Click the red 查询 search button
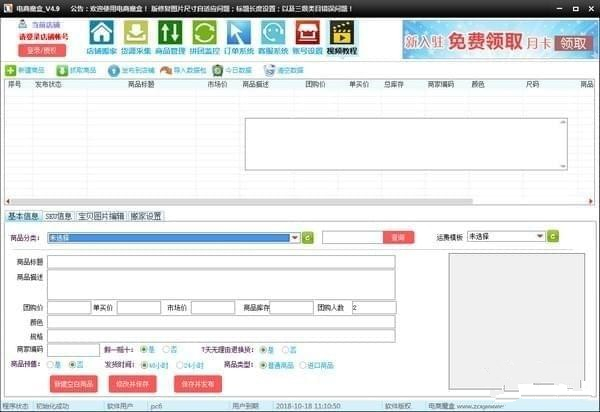Image resolution: width=600 pixels, height=412 pixels. [398, 238]
